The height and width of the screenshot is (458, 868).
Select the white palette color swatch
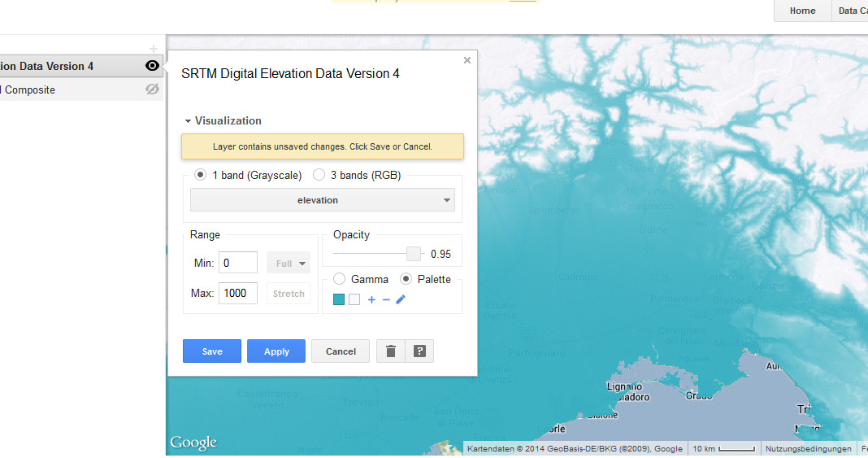point(354,299)
